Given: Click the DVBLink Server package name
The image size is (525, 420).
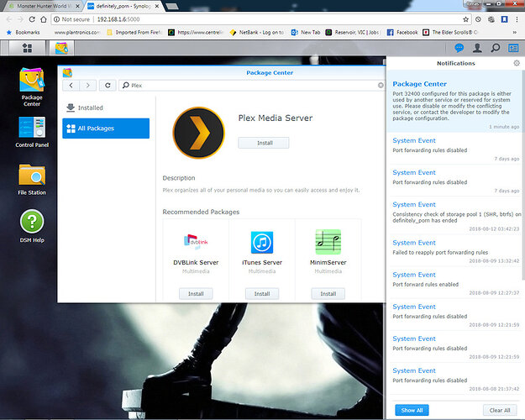Looking at the screenshot, I should point(196,263).
